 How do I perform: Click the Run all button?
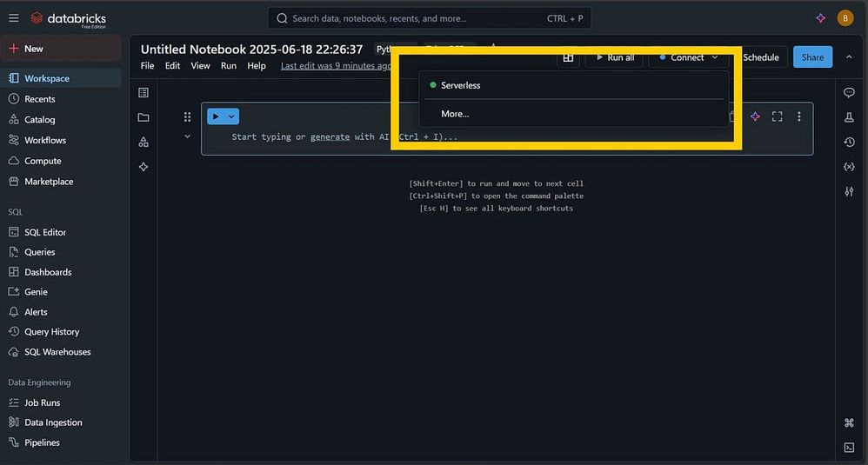tap(614, 57)
